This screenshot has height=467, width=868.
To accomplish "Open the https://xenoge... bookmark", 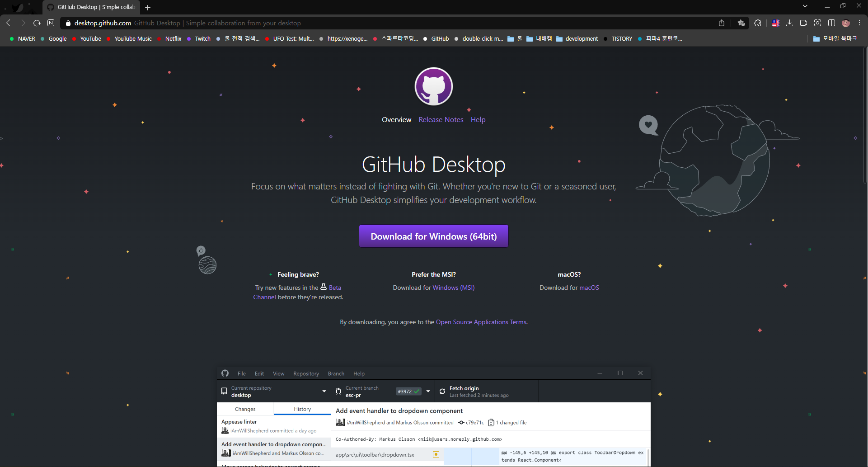I will 343,39.
